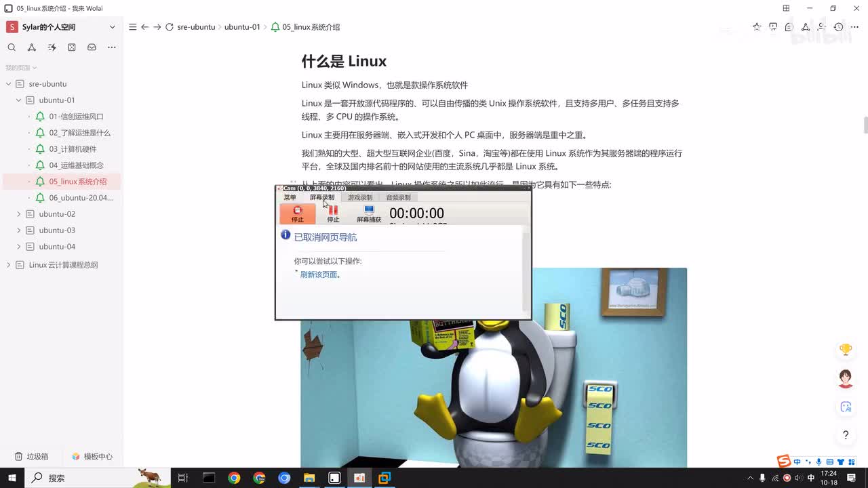The image size is (868, 488).
Task: Favorite this page with the star icon
Action: 757,27
